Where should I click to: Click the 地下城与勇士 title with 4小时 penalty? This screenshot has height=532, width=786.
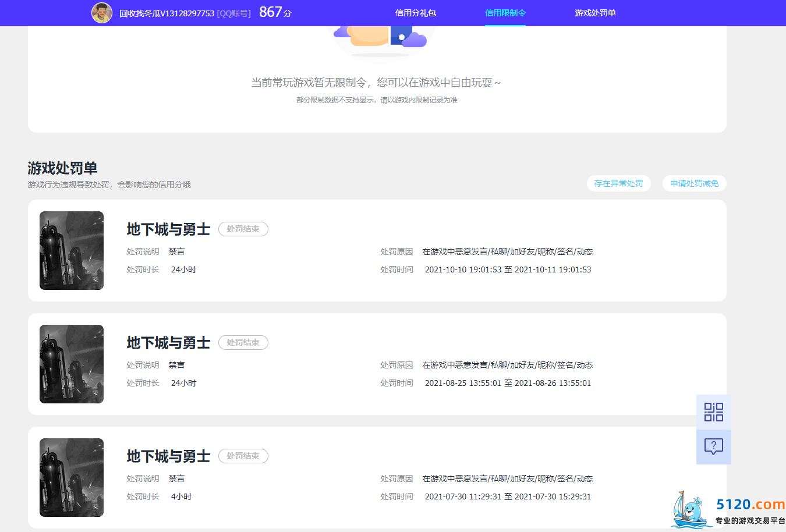(168, 456)
